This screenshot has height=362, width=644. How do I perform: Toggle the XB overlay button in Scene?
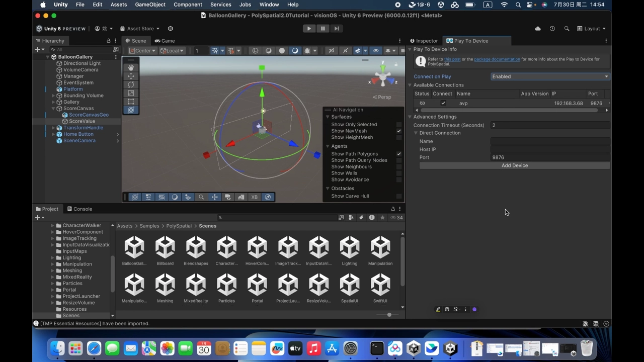coord(255,197)
